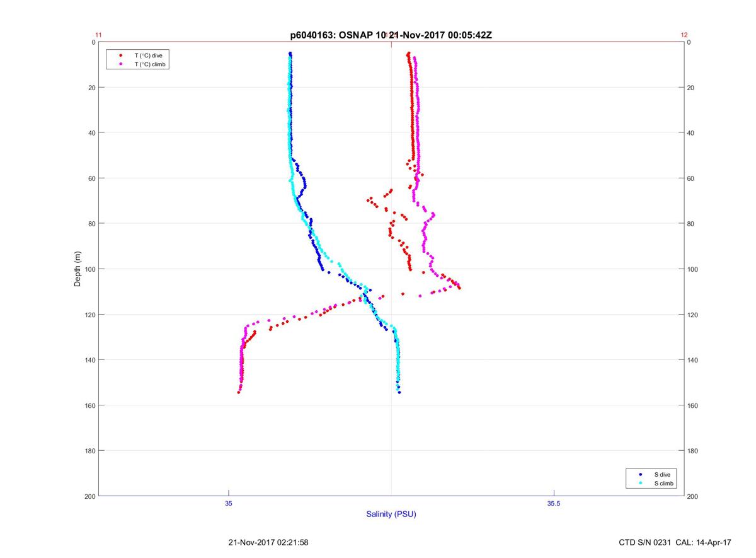Click the '100' tick on the left depth axis

[x=89, y=269]
